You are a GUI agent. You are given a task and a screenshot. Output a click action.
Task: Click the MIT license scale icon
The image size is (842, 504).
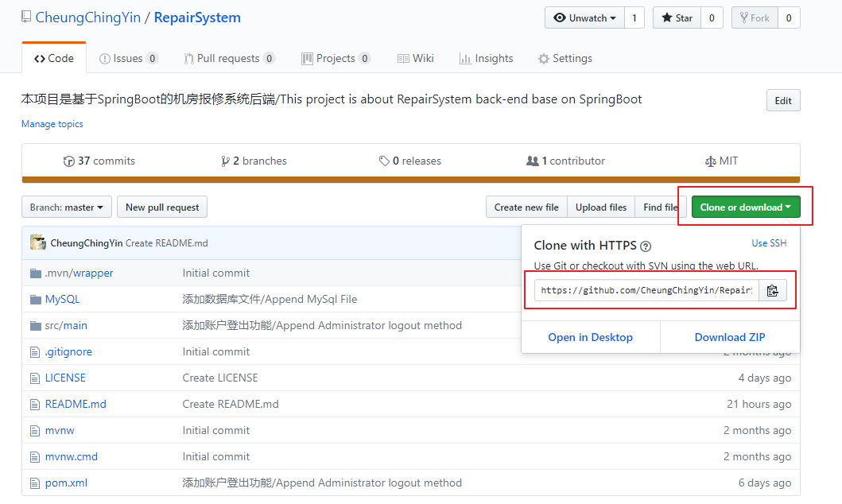tap(711, 161)
